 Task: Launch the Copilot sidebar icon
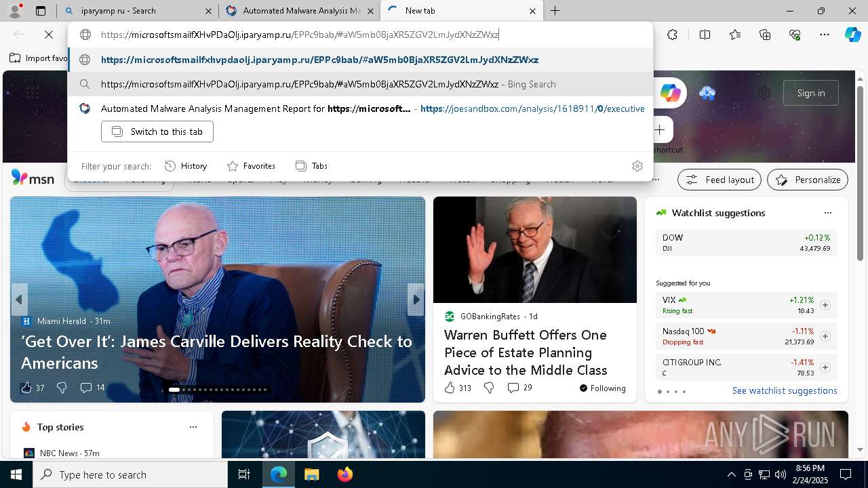[852, 35]
